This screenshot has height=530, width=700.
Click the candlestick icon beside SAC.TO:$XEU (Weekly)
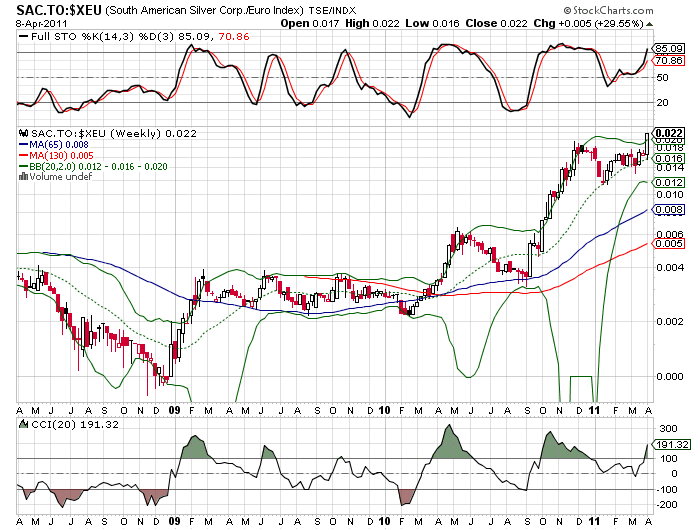(x=24, y=133)
